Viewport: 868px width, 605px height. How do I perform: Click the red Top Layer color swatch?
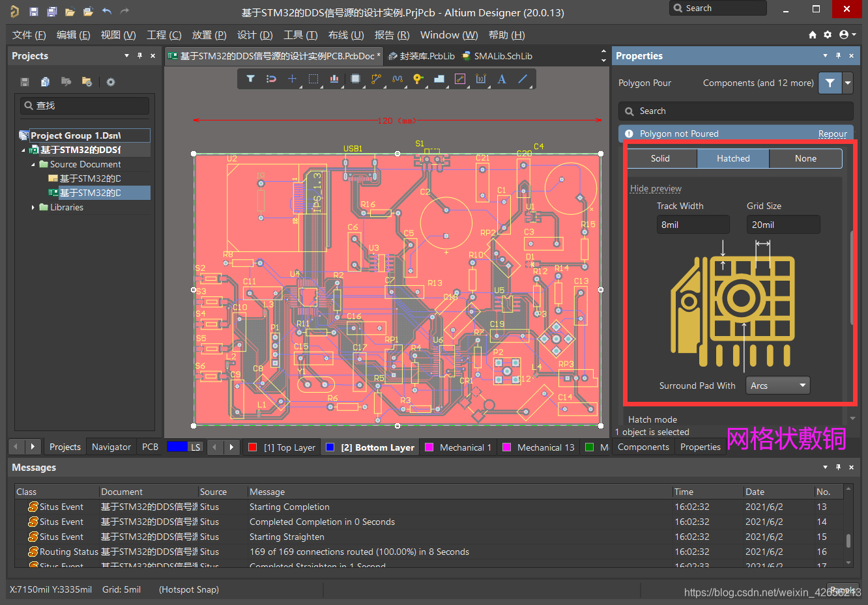coord(253,447)
